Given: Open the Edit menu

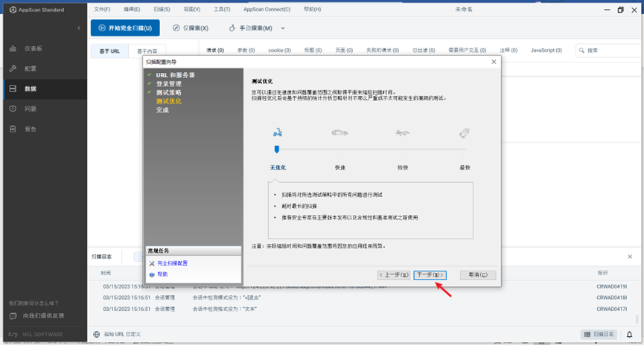Looking at the screenshot, I should [132, 9].
